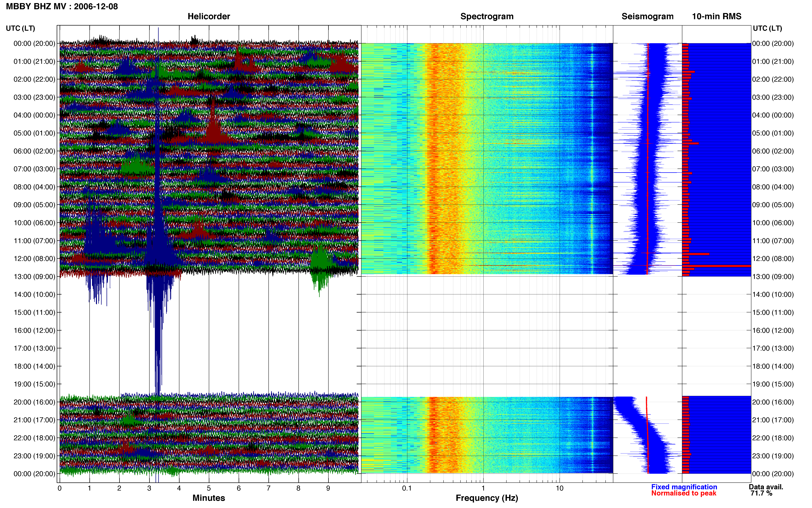Click left time label '18:00 (14:00)'
The width and height of the screenshot is (812, 508).
tap(34, 366)
